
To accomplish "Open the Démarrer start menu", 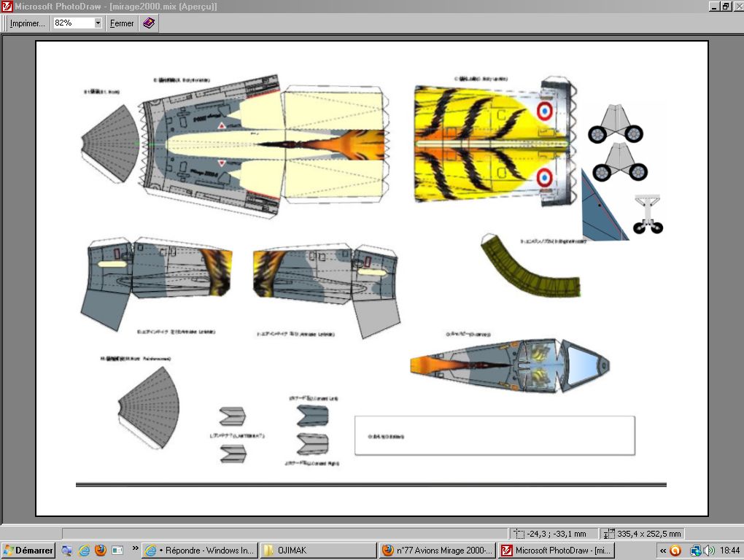I will click(28, 551).
